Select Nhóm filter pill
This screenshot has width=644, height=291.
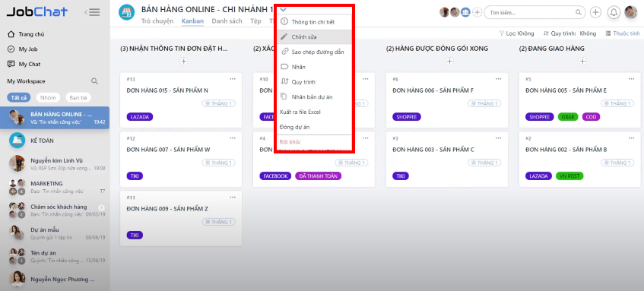click(48, 98)
